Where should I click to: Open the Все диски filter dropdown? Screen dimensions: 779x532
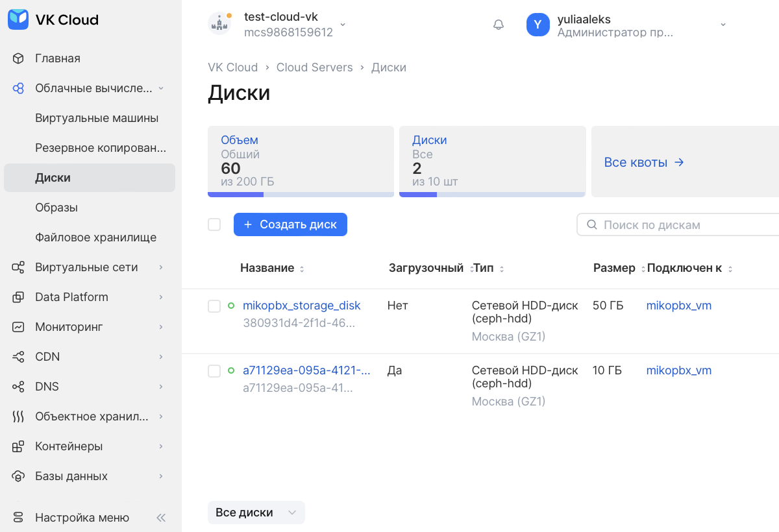256,513
